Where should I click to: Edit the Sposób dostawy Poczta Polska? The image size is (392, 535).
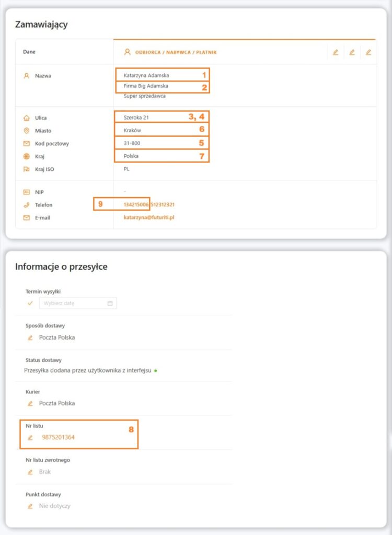click(30, 338)
